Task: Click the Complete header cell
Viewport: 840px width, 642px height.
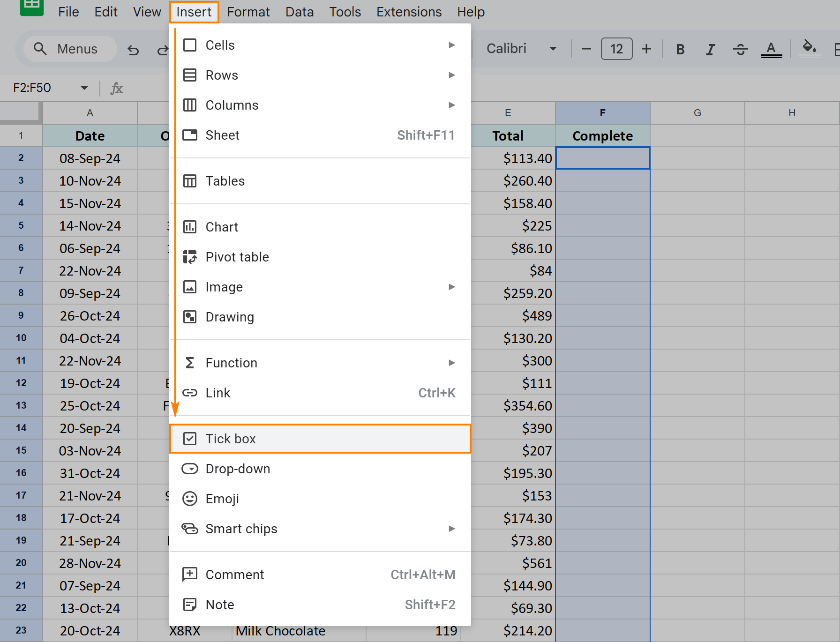Action: (603, 135)
